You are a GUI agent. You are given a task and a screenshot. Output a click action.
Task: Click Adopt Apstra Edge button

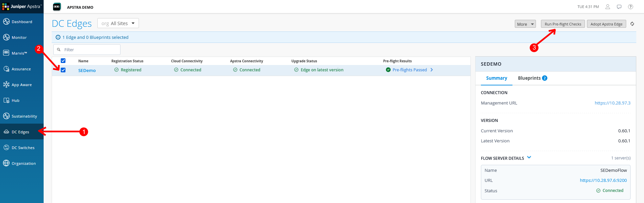[606, 24]
